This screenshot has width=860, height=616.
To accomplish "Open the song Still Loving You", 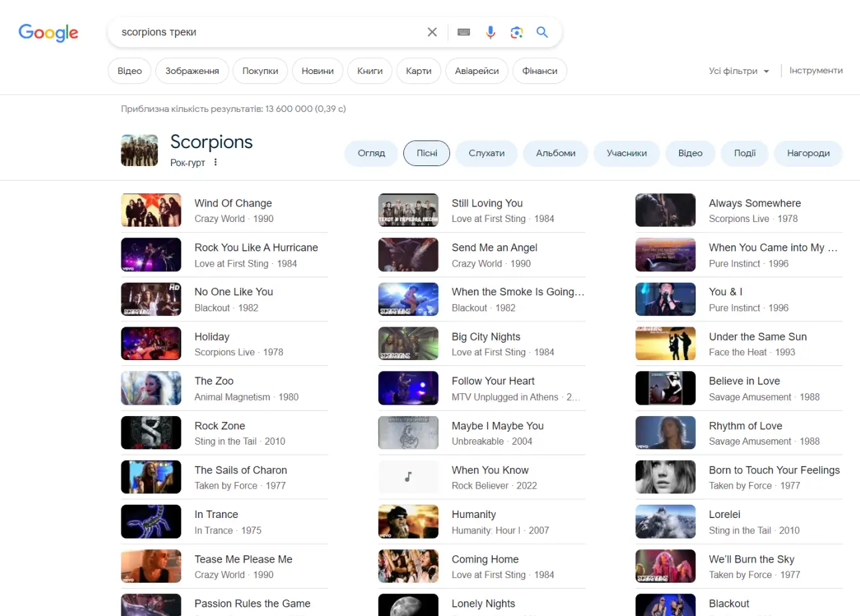I will (482, 210).
